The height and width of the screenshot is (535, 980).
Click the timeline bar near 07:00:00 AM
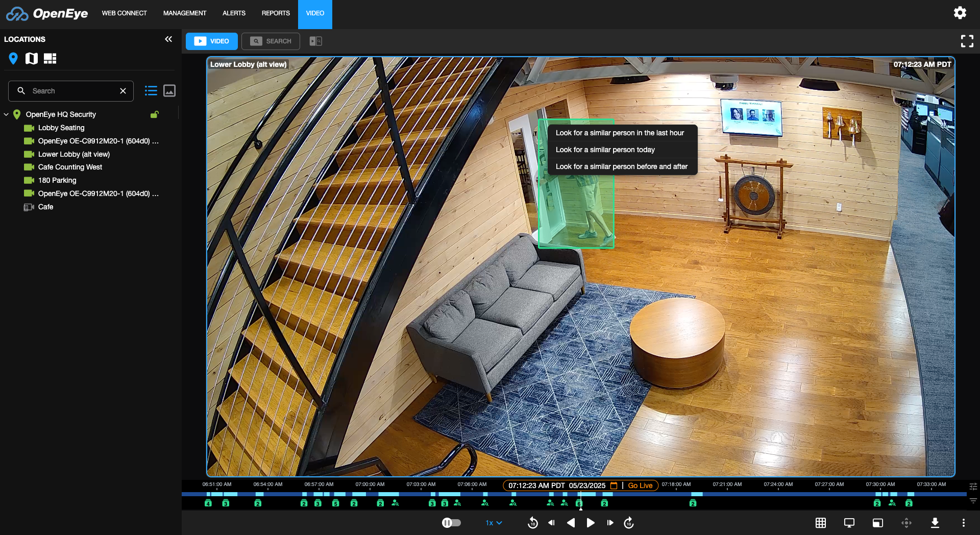370,494
